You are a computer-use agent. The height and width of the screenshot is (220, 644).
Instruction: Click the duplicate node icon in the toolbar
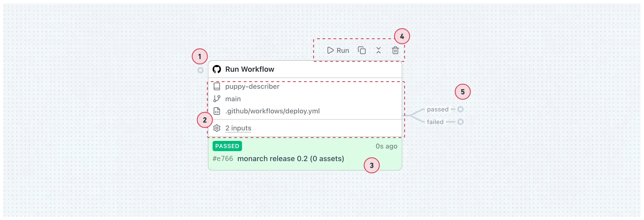point(362,50)
